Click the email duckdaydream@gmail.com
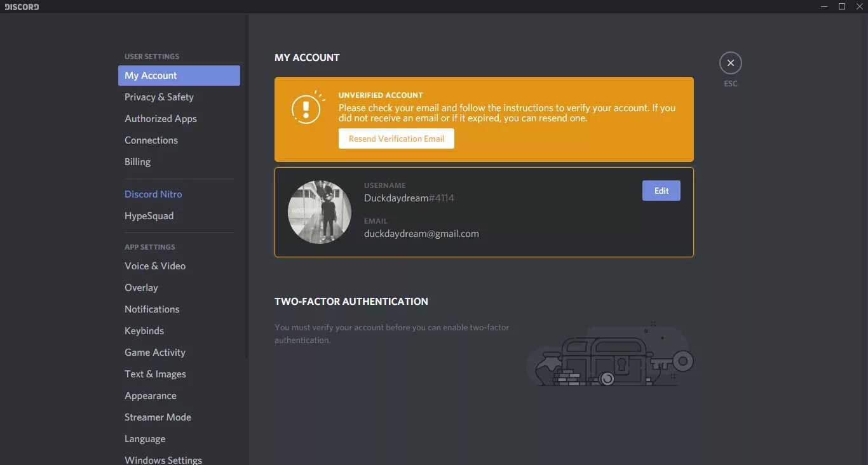Image resolution: width=868 pixels, height=465 pixels. (x=421, y=234)
